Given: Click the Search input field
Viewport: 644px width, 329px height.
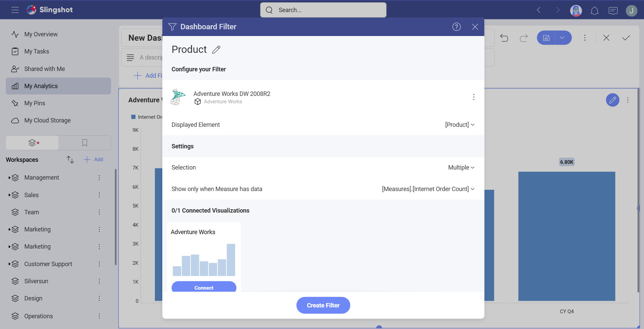Looking at the screenshot, I should tap(323, 10).
